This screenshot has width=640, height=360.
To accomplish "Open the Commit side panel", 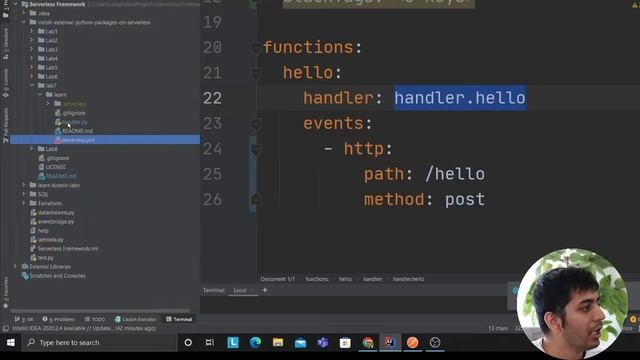I will [x=6, y=83].
